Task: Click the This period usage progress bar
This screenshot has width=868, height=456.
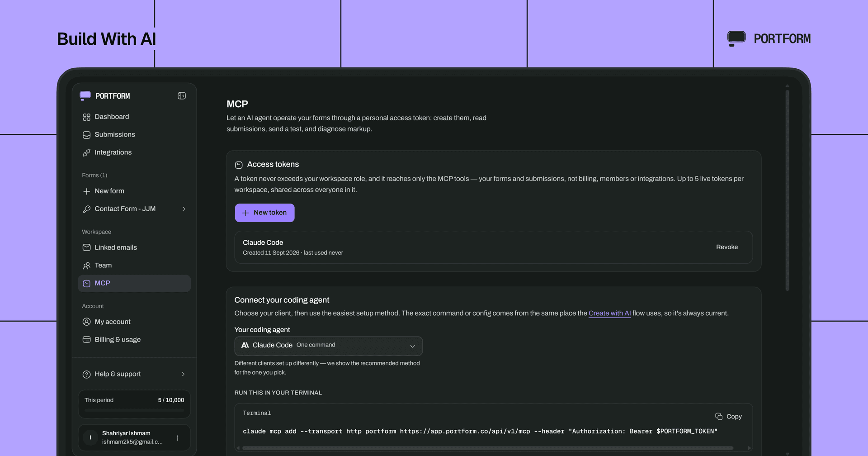Action: [134, 410]
